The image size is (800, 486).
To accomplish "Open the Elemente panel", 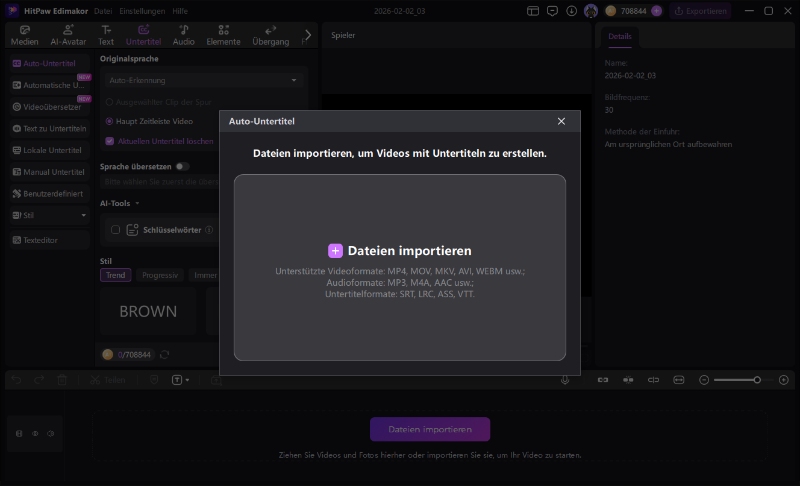I will click(x=223, y=36).
